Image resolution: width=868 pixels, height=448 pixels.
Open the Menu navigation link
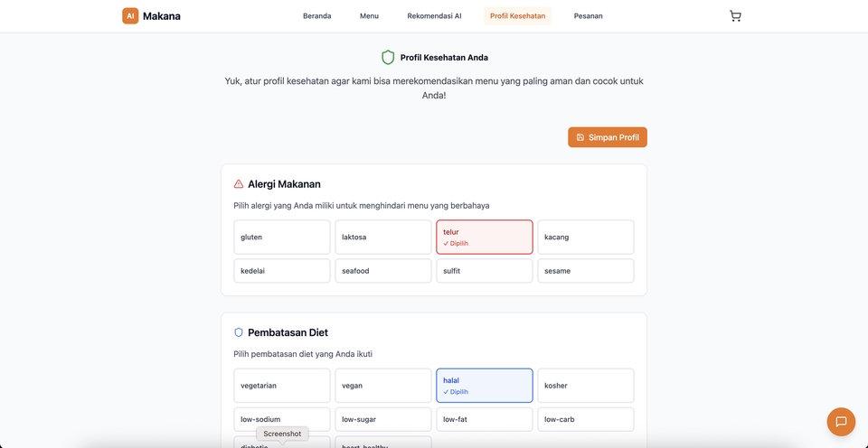pos(369,16)
